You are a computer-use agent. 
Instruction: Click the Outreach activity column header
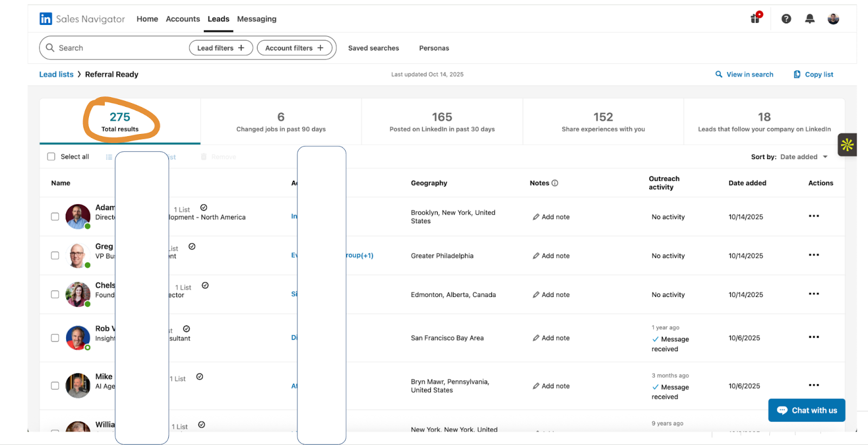[x=664, y=183]
